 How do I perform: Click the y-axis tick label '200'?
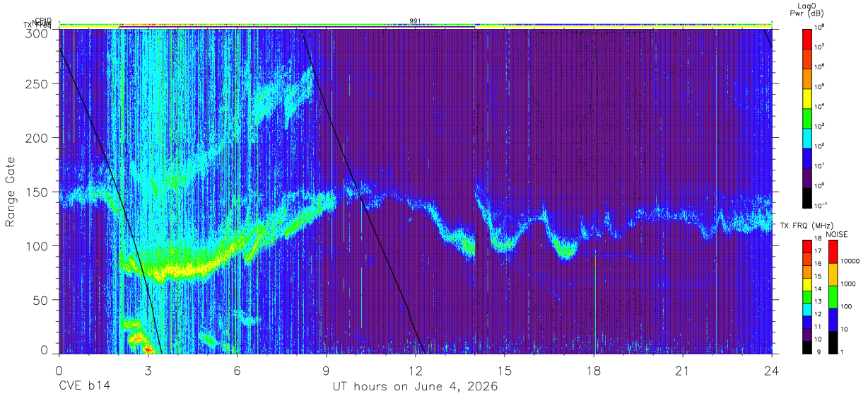[x=36, y=138]
